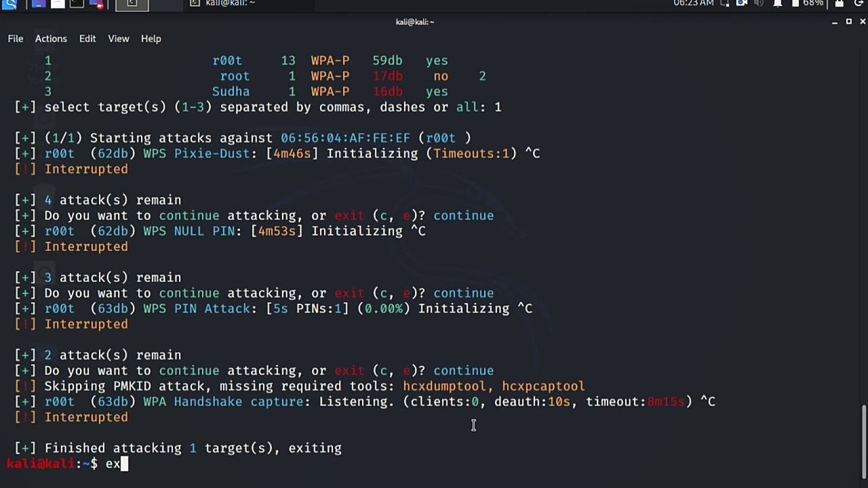Open the battery 68% power indicator
Image resolution: width=868 pixels, height=488 pixels.
coord(807,3)
